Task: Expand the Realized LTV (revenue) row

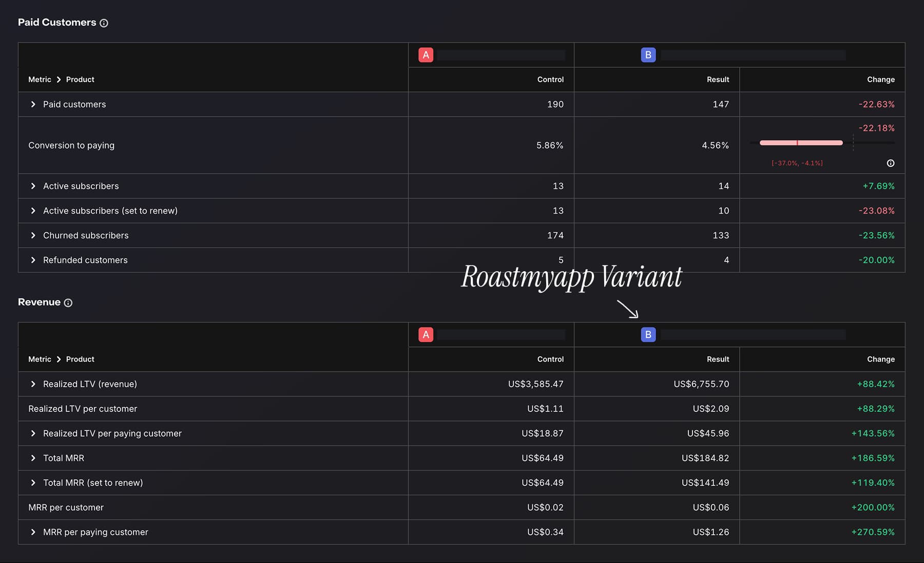Action: (x=33, y=384)
